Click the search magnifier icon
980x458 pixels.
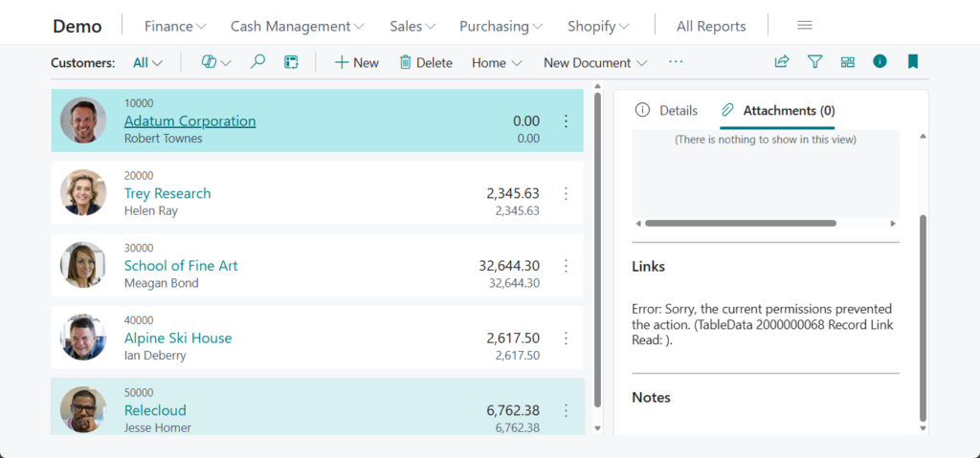257,62
